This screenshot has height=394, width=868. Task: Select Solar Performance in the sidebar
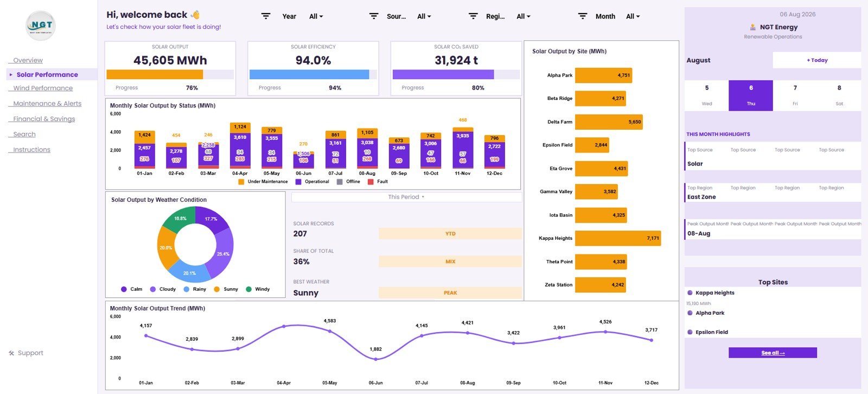click(47, 74)
